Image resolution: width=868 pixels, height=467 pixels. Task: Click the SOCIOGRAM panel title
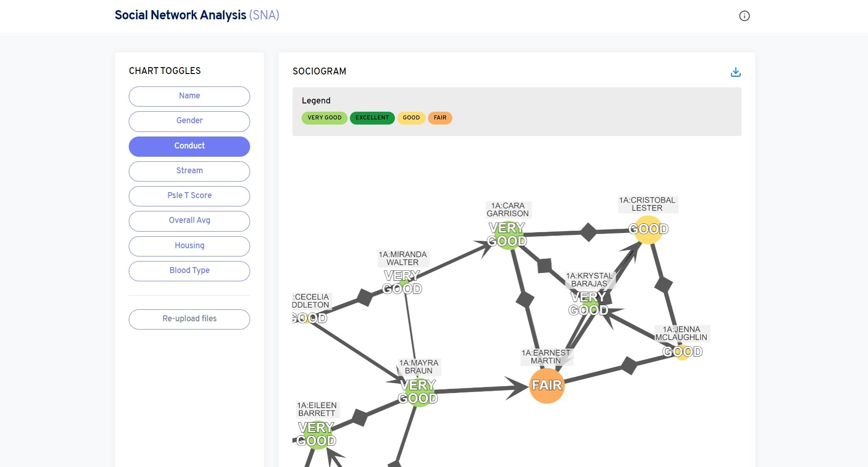tap(320, 72)
